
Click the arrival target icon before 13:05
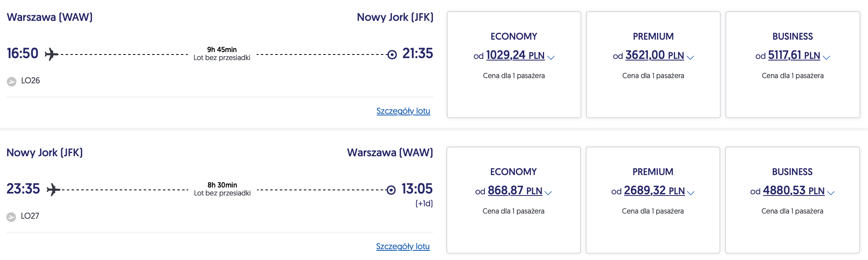391,190
